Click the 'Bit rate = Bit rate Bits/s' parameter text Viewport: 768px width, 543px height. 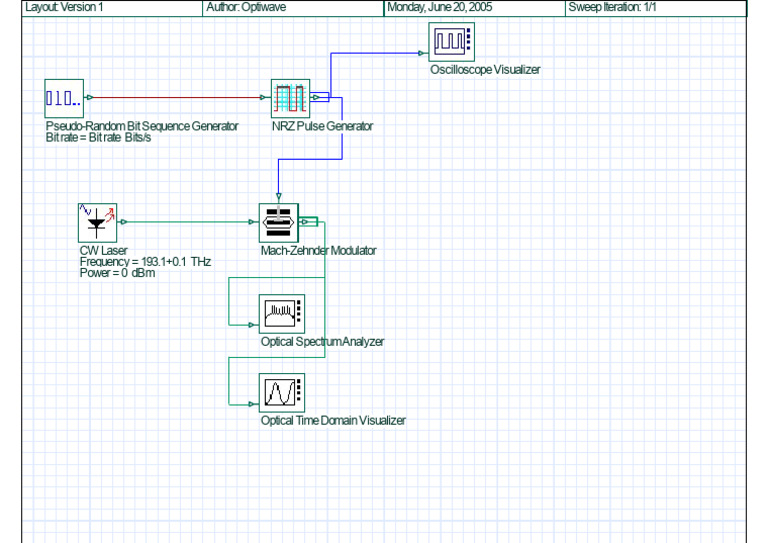coord(98,138)
